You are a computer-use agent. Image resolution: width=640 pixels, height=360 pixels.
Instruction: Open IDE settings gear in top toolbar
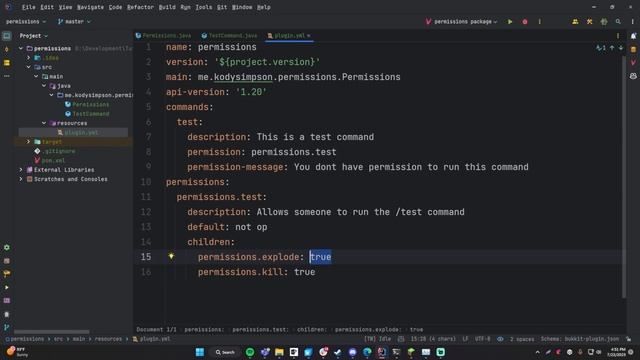[604, 22]
